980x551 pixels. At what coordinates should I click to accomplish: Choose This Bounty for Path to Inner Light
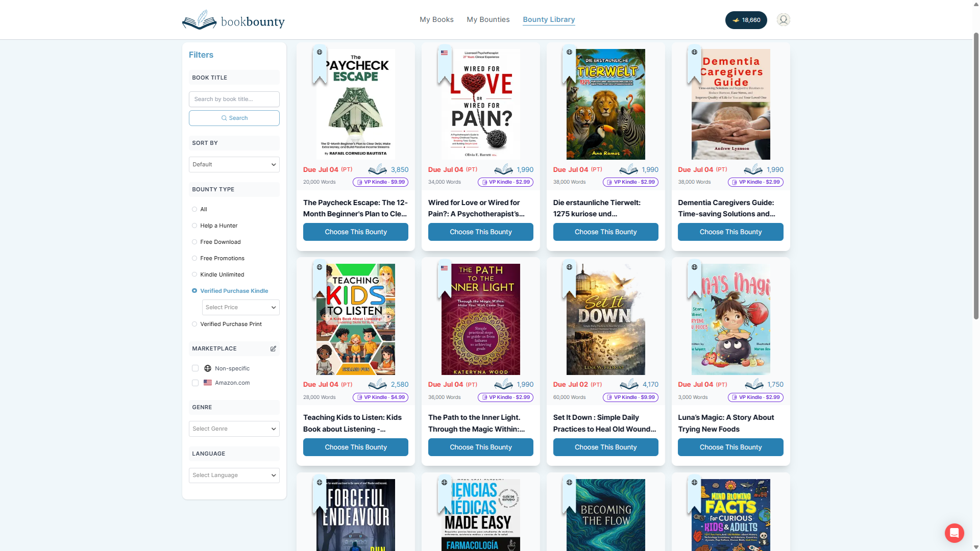click(481, 447)
